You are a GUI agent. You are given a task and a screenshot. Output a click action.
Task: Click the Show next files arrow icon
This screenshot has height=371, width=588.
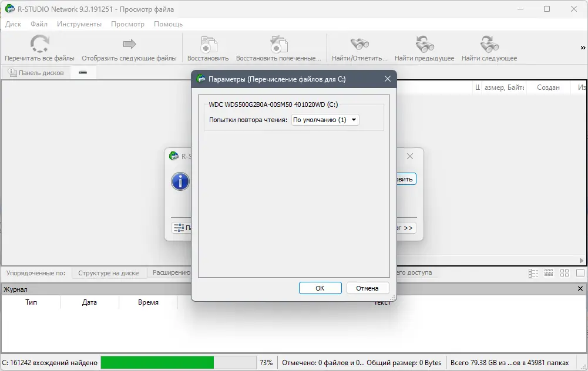(129, 44)
